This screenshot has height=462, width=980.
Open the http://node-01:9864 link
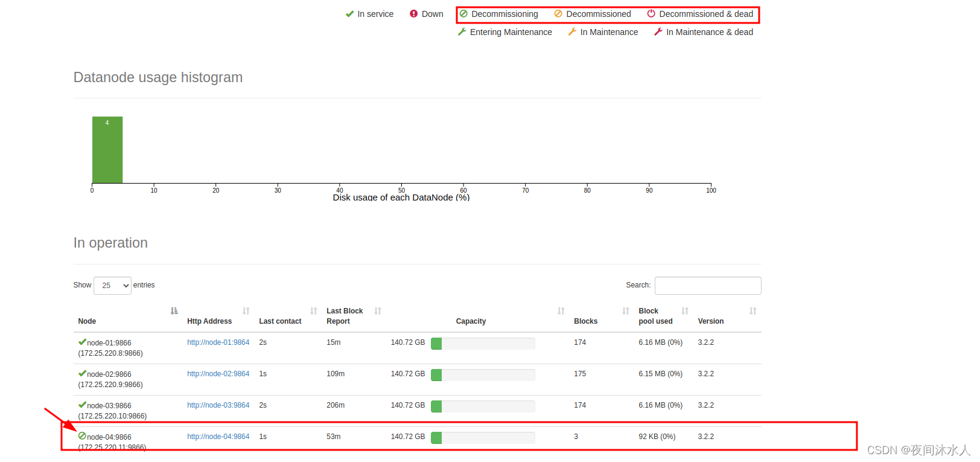[218, 342]
